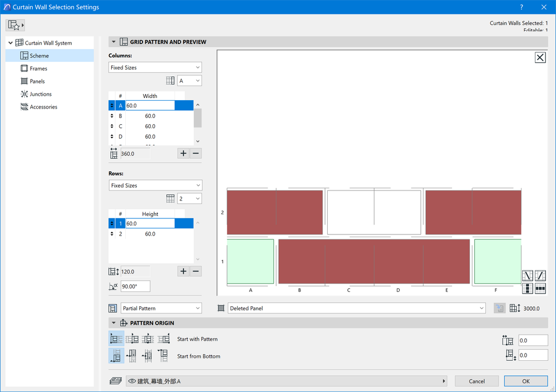This screenshot has width=556, height=392.
Task: Click the column grid icon beside the A dropdown
Action: click(x=170, y=81)
